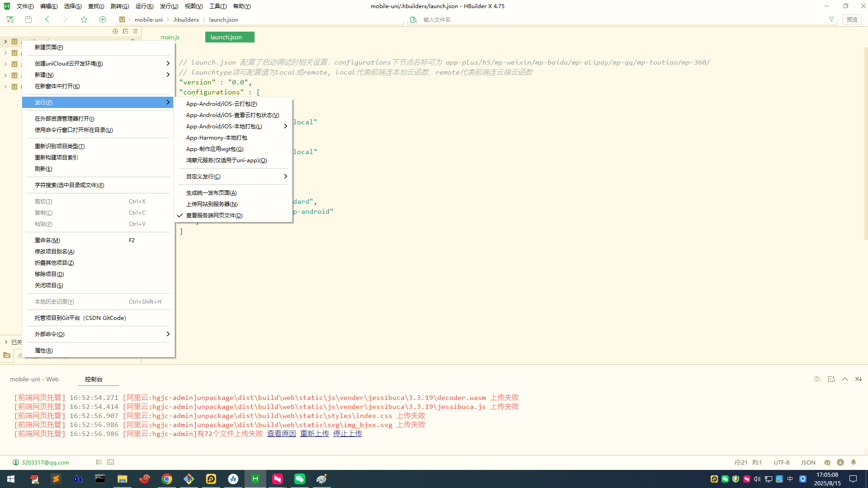Viewport: 868px width, 488px height.
Task: Open the 运行(R) menu
Action: [x=144, y=6]
